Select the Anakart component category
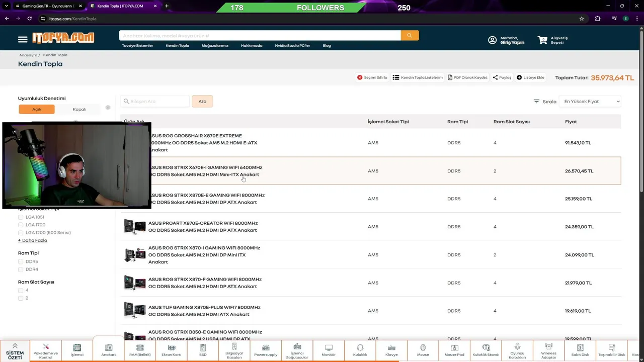The width and height of the screenshot is (644, 362). [109, 351]
